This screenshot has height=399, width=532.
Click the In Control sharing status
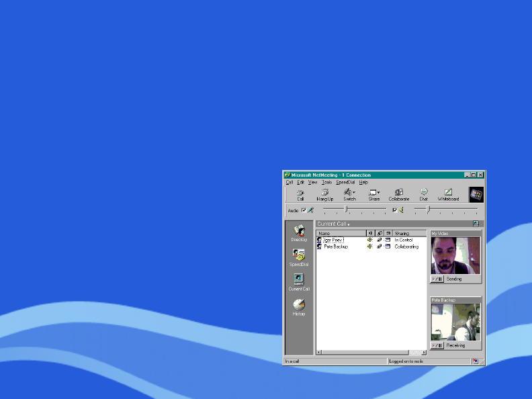pyautogui.click(x=404, y=240)
